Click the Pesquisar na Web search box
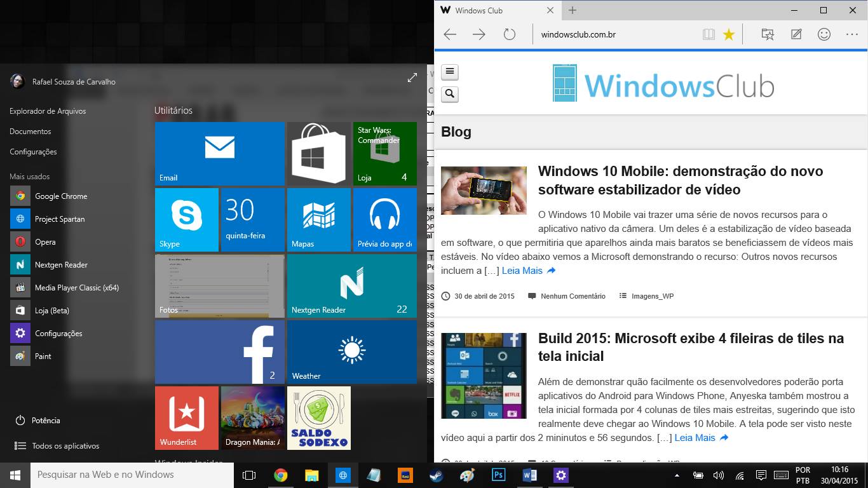868x488 pixels. click(132, 475)
